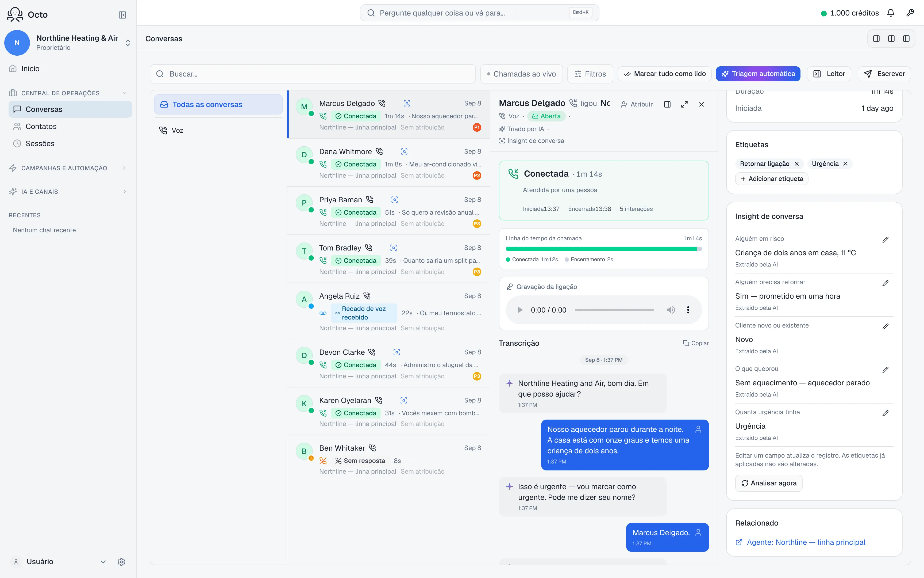Click Marcar tudo como lido
This screenshot has width=924, height=578.
coord(664,74)
